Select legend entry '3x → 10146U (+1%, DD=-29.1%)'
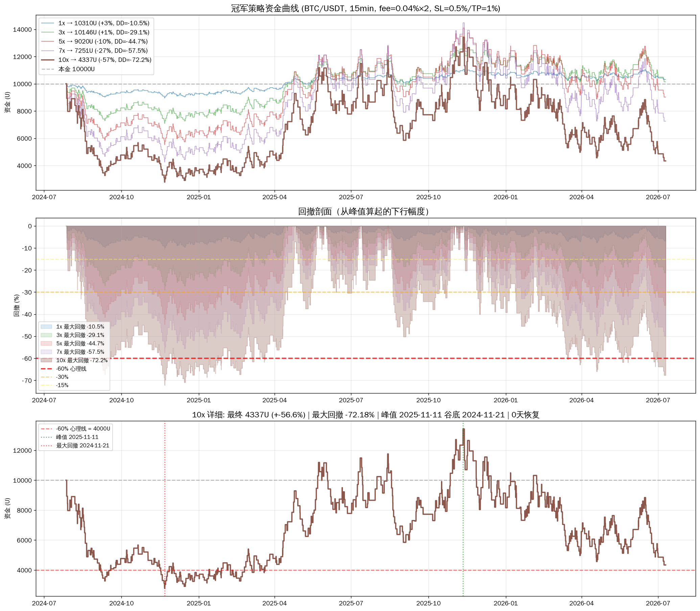Screen dimensions: 700x611 (103, 32)
